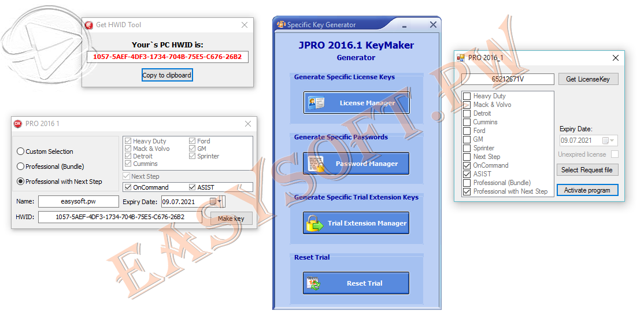This screenshot has height=329, width=644.
Task: Open the Expiry Date picker in the keymaker
Action: pyautogui.click(x=216, y=202)
